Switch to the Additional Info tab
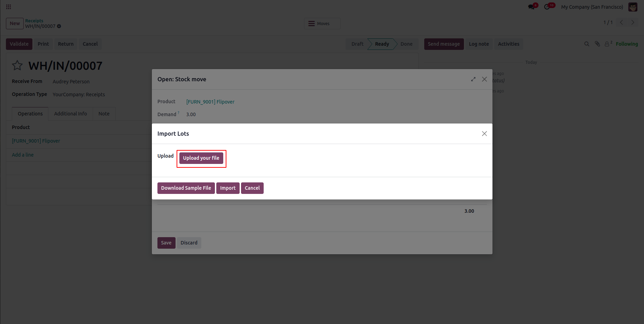The width and height of the screenshot is (644, 324). point(70,114)
